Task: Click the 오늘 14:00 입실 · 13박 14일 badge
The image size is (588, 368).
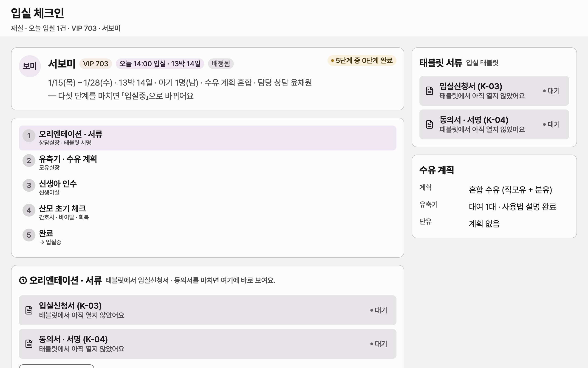Action: [x=160, y=64]
